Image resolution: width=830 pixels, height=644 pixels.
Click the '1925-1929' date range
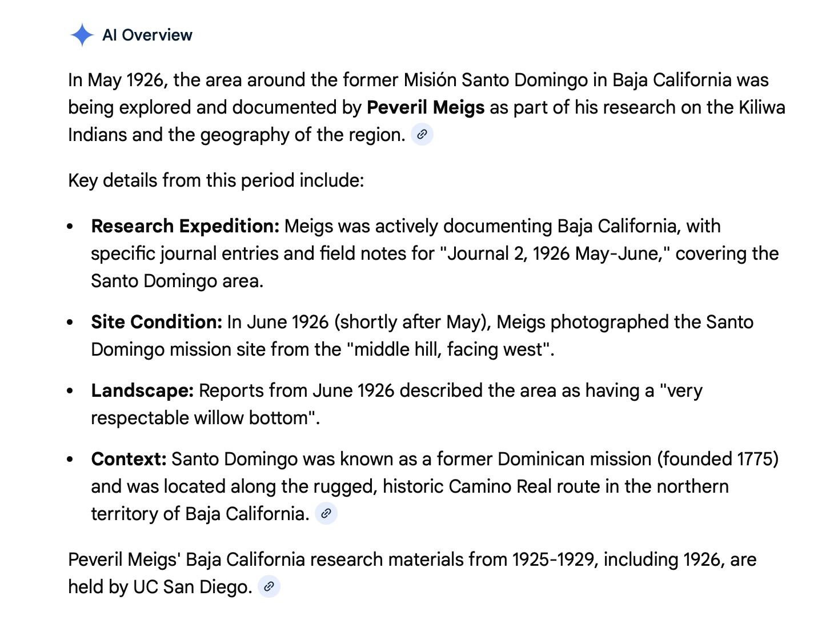(x=553, y=560)
